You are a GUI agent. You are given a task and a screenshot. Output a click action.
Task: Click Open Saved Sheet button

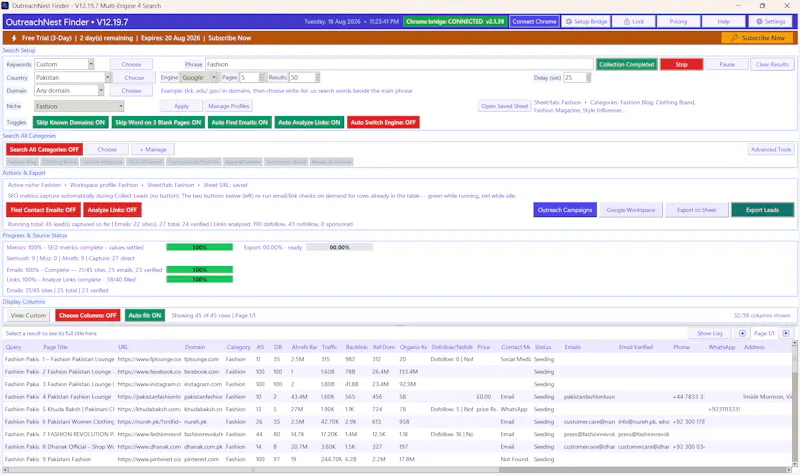(x=505, y=106)
